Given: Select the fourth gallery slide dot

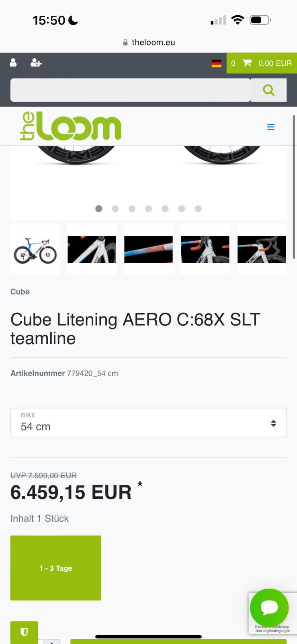Looking at the screenshot, I should click(x=149, y=208).
